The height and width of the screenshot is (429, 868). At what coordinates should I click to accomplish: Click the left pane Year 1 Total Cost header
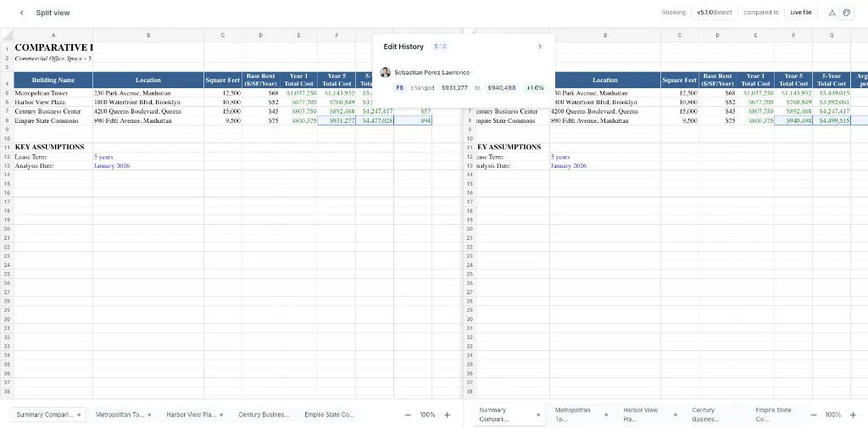point(298,80)
